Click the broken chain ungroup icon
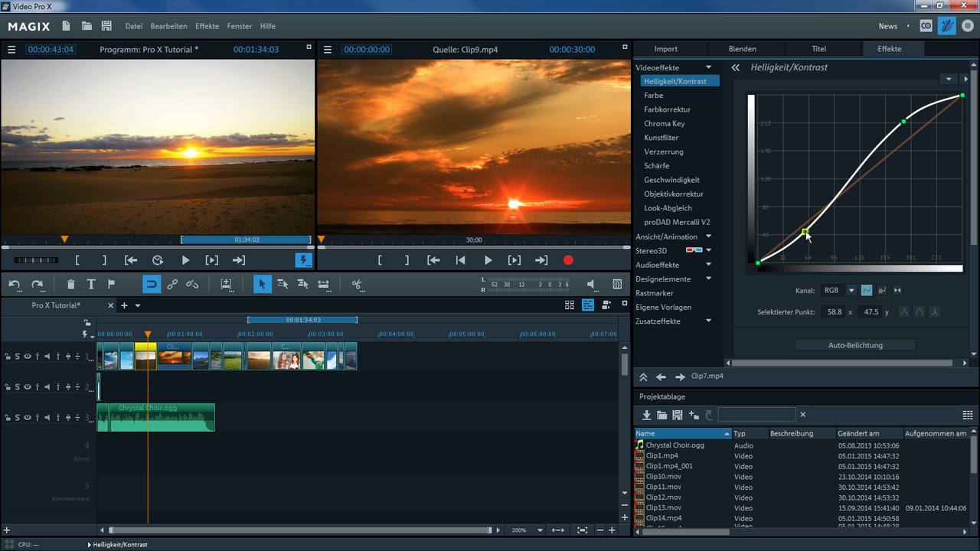The width and height of the screenshot is (980, 551). tap(192, 284)
